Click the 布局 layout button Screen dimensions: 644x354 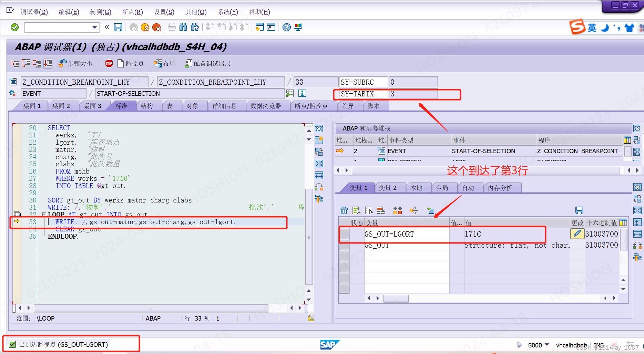tap(164, 63)
